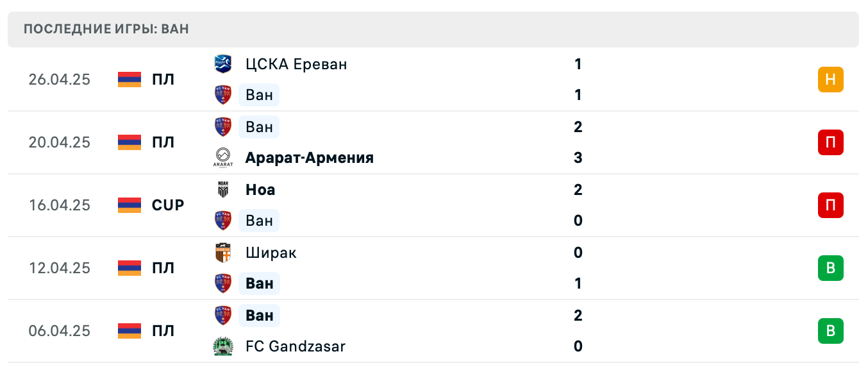868x372 pixels.
Task: Select the green В badge for the Ширак match
Action: [831, 268]
